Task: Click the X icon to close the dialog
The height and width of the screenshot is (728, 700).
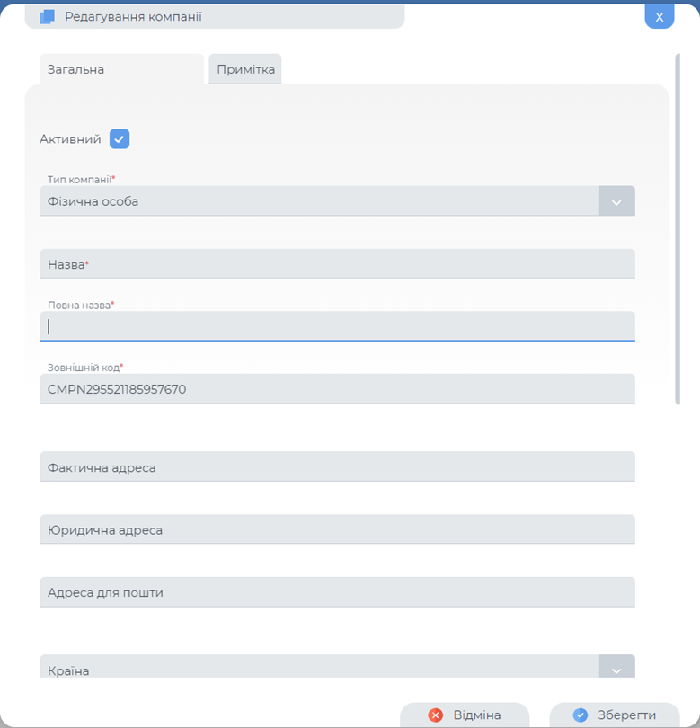Action: pyautogui.click(x=660, y=16)
